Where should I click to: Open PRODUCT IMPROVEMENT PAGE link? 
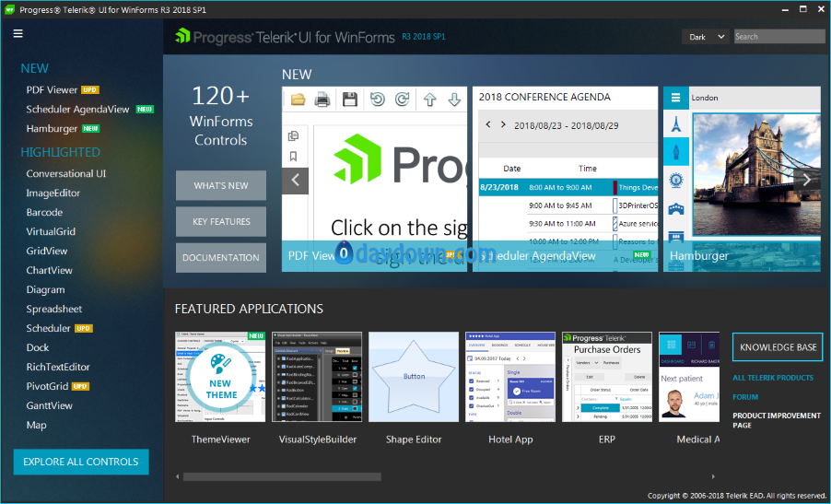click(x=777, y=420)
